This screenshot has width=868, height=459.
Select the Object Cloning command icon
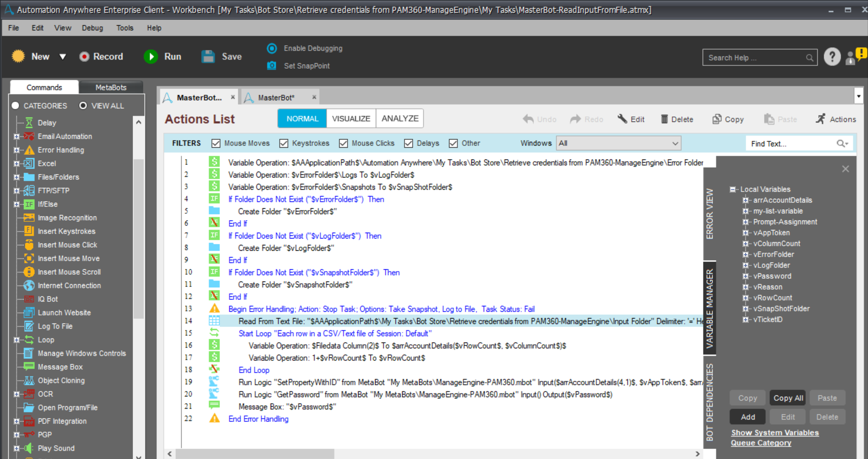[29, 380]
